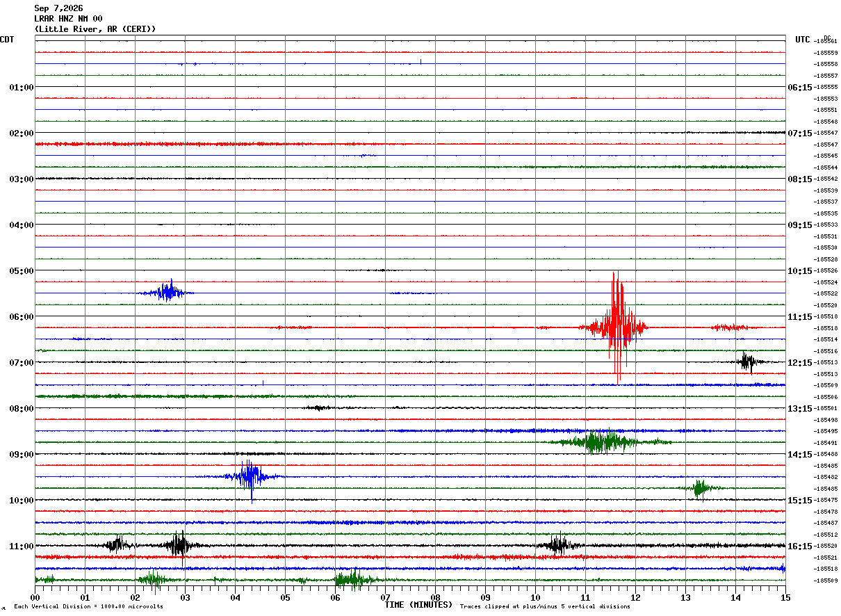Click the black burst near minute 14
Screen dimensions: 841x616
(x=749, y=362)
